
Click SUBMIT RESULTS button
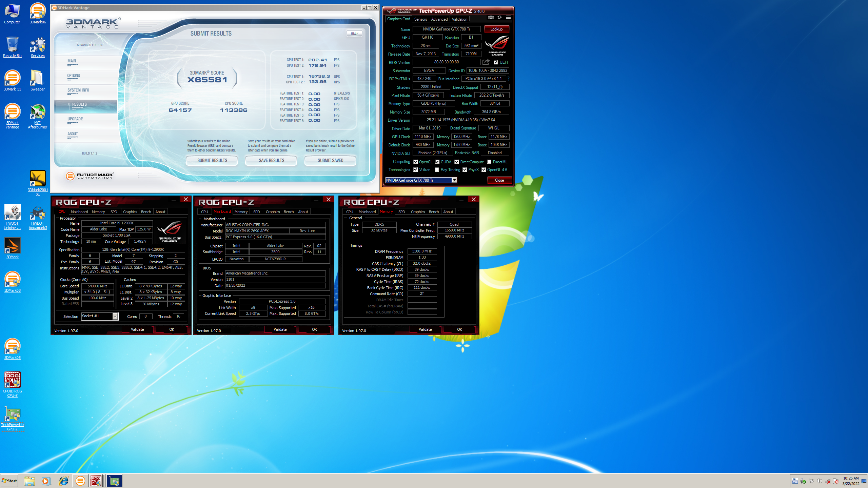coord(212,161)
